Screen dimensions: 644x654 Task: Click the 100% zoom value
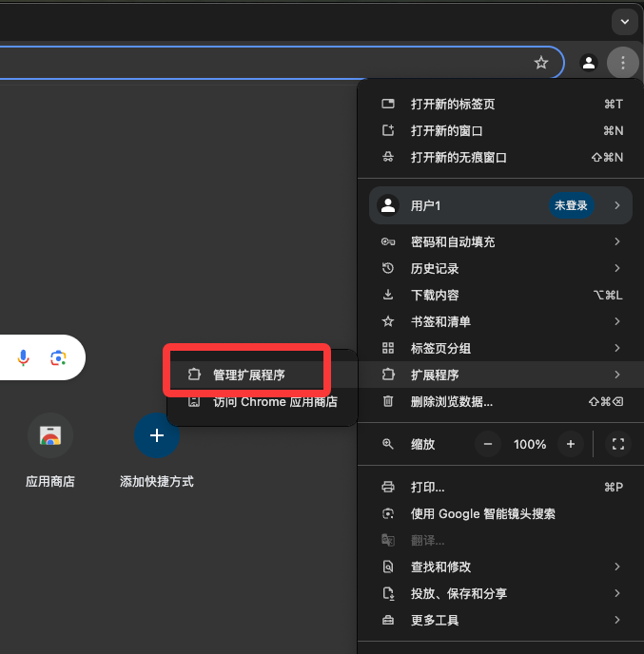(530, 444)
